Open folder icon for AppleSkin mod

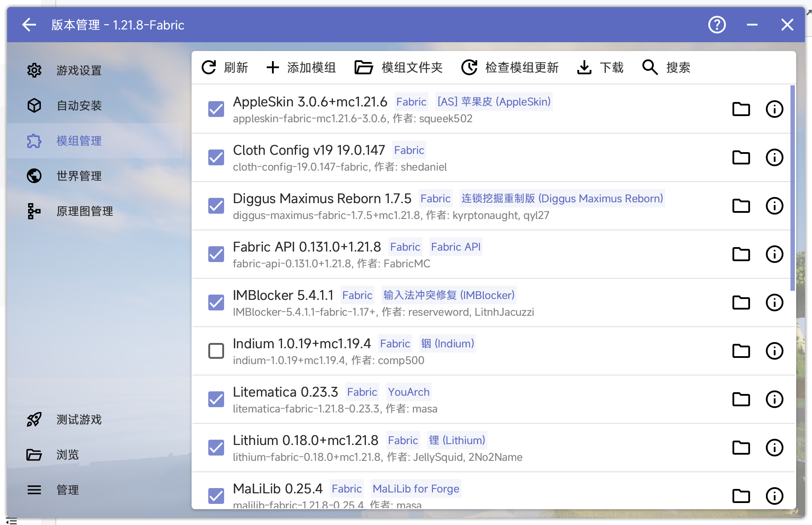click(x=741, y=109)
